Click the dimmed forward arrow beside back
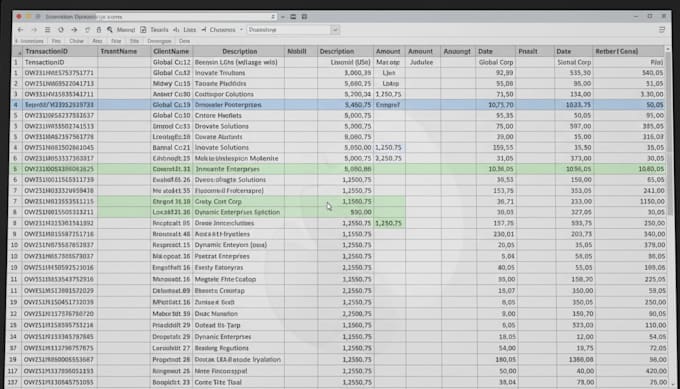This screenshot has height=389, width=680. [x=34, y=30]
